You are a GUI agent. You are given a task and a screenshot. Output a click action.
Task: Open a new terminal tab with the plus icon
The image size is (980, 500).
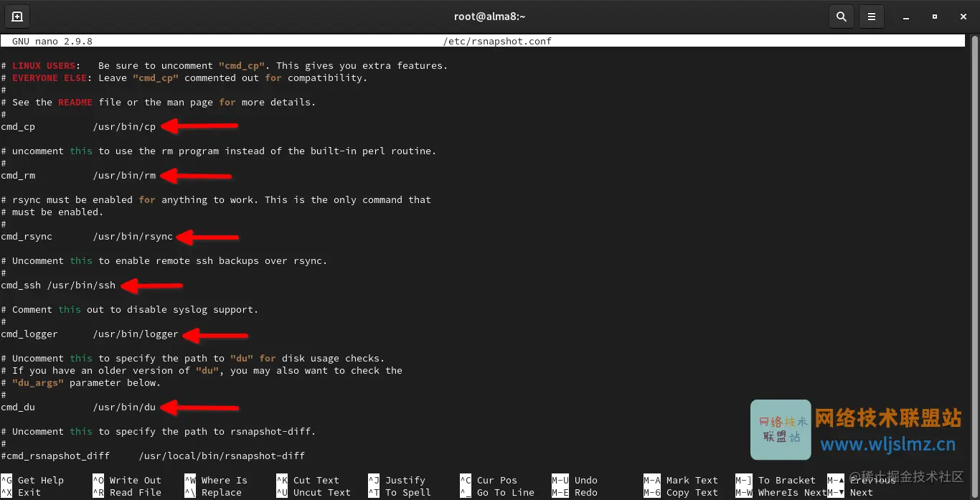tap(17, 16)
